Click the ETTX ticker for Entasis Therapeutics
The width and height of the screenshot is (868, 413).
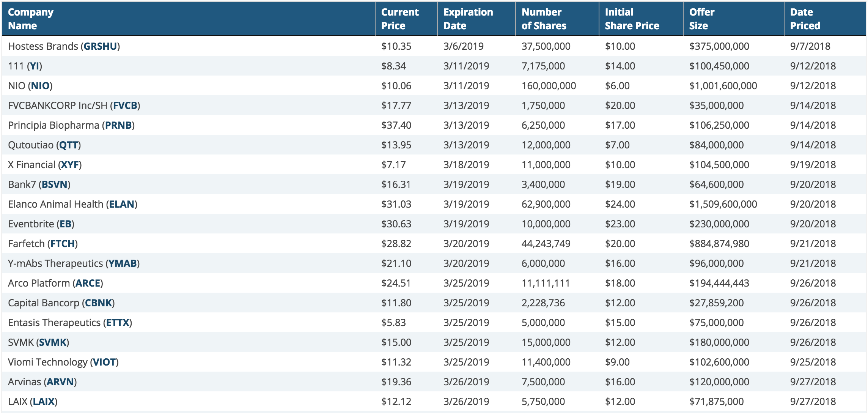(x=118, y=323)
